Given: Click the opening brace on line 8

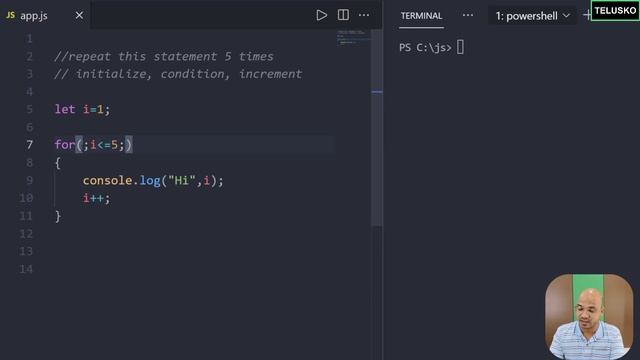Looking at the screenshot, I should tap(58, 163).
